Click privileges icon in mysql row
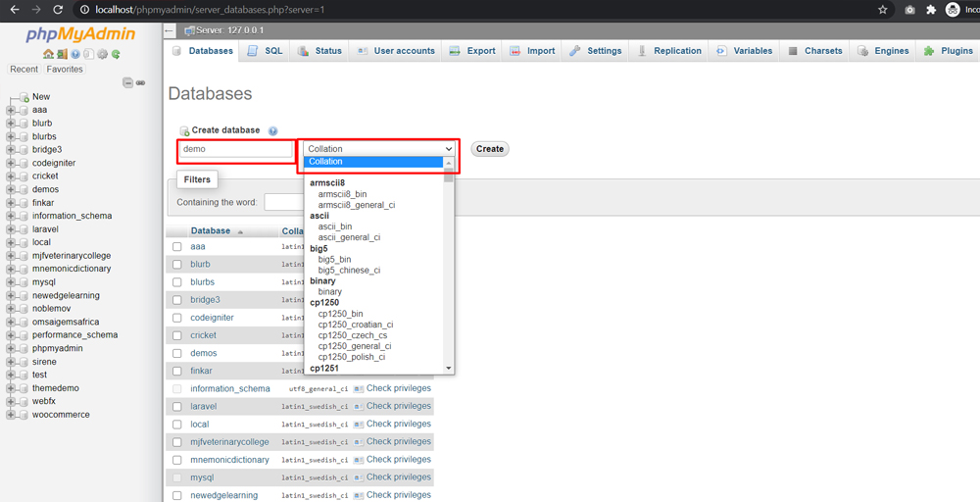The image size is (980, 502). (359, 477)
